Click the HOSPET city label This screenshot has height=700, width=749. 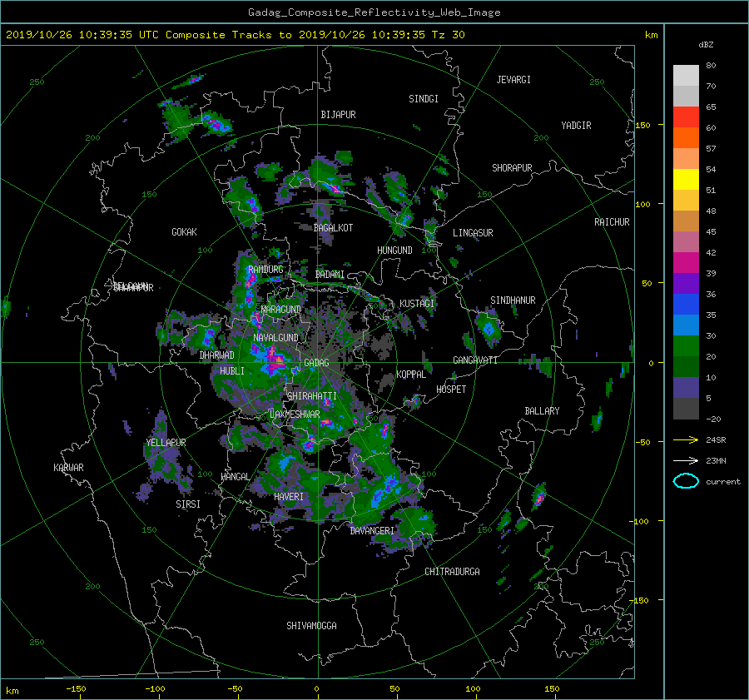tap(451, 390)
